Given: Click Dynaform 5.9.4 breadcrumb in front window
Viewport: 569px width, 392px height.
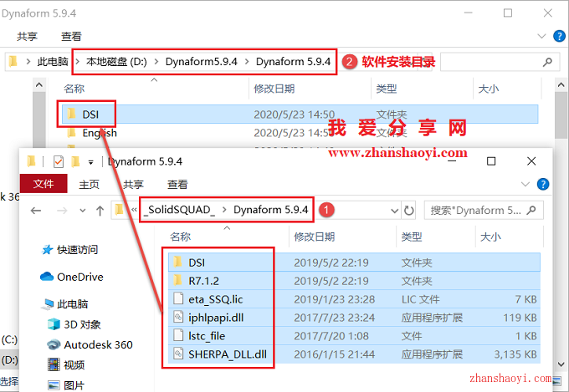Looking at the screenshot, I should coord(271,210).
